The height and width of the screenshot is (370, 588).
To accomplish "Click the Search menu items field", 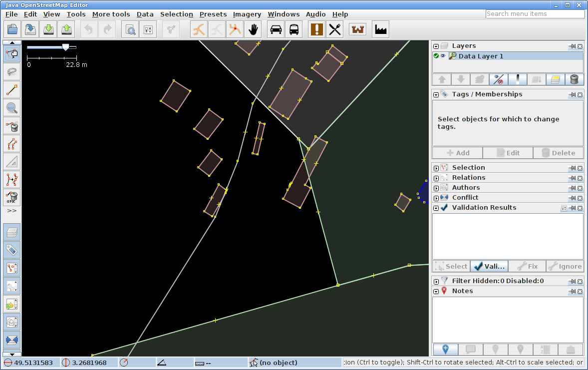I will point(535,14).
